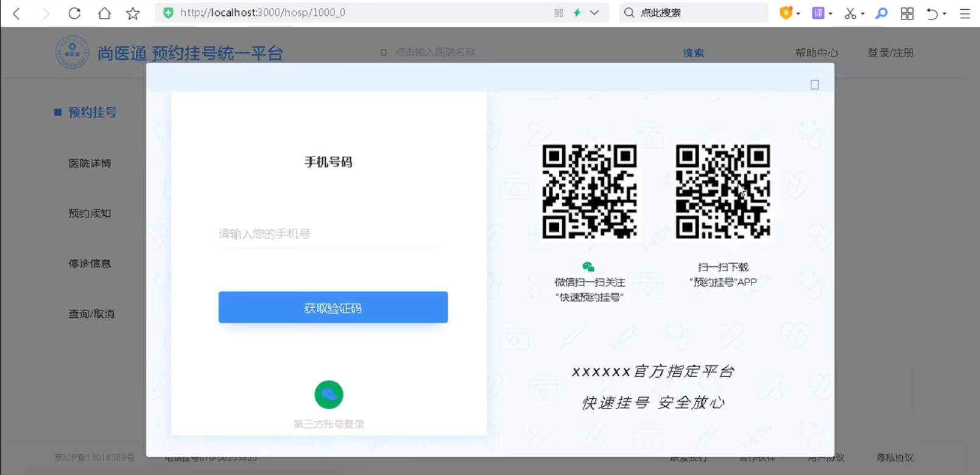The width and height of the screenshot is (980, 475).
Task: Click 隐私协议 footer link
Action: (x=895, y=457)
